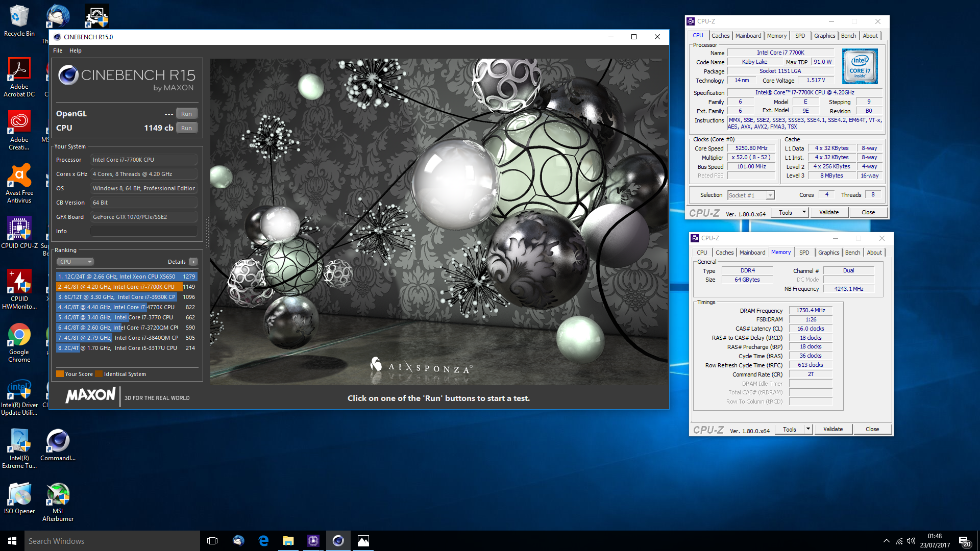Screen dimensions: 980x551
Task: Click the Cinebench rendered scene image
Action: coord(439,222)
